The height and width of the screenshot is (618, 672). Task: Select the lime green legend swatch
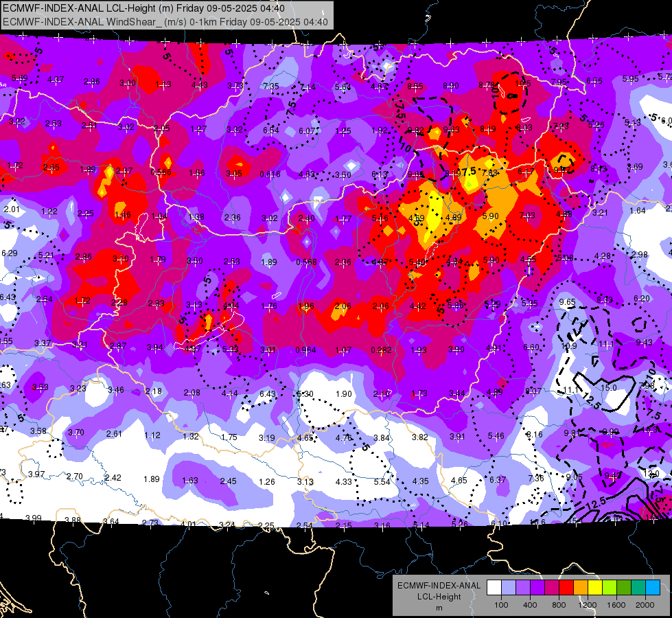pyautogui.click(x=610, y=588)
